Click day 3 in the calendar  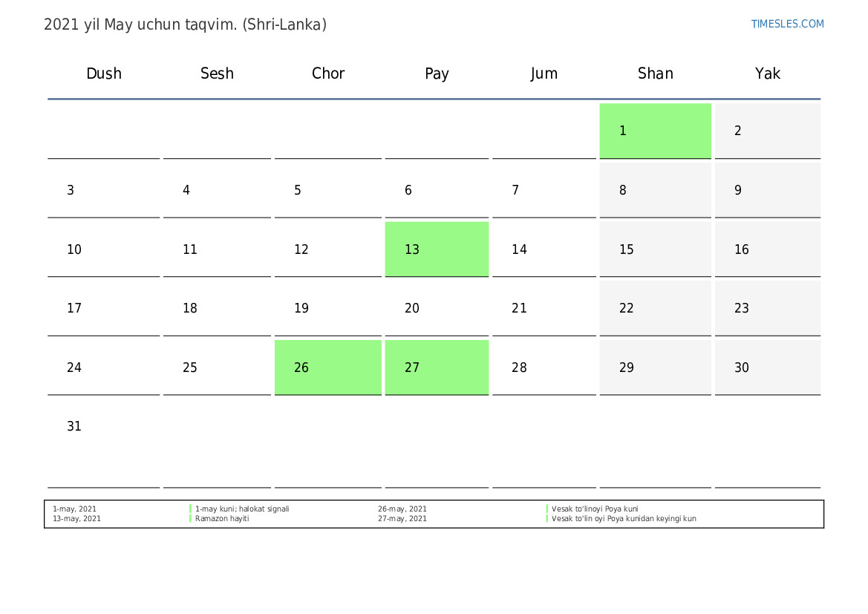click(x=103, y=190)
